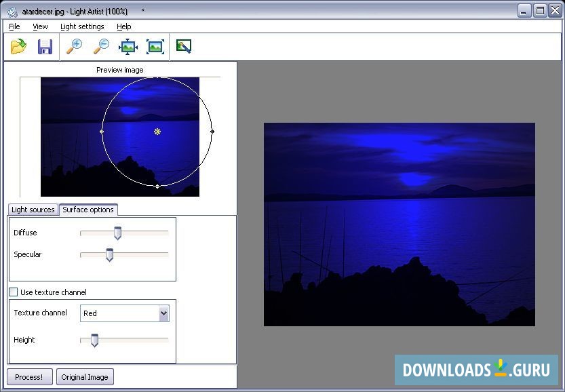Open the File menu
The image size is (565, 392).
click(14, 26)
